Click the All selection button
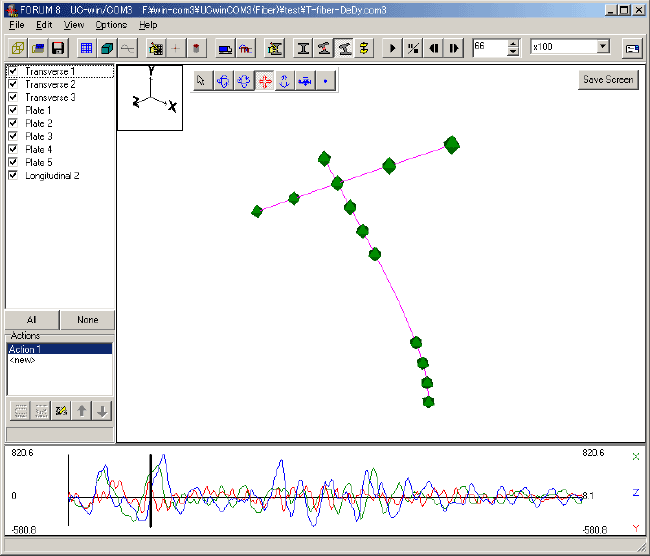This screenshot has height=556, width=650. [32, 320]
